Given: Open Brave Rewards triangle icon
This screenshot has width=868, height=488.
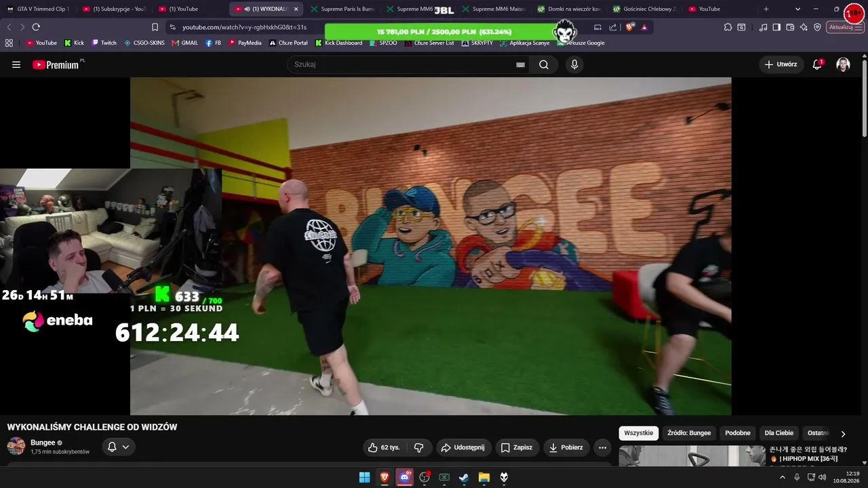Looking at the screenshot, I should point(644,27).
